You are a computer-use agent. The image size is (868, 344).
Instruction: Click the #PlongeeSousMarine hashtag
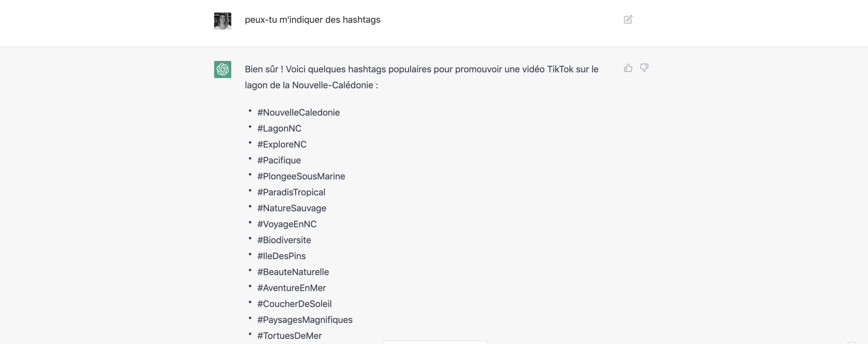(x=301, y=176)
